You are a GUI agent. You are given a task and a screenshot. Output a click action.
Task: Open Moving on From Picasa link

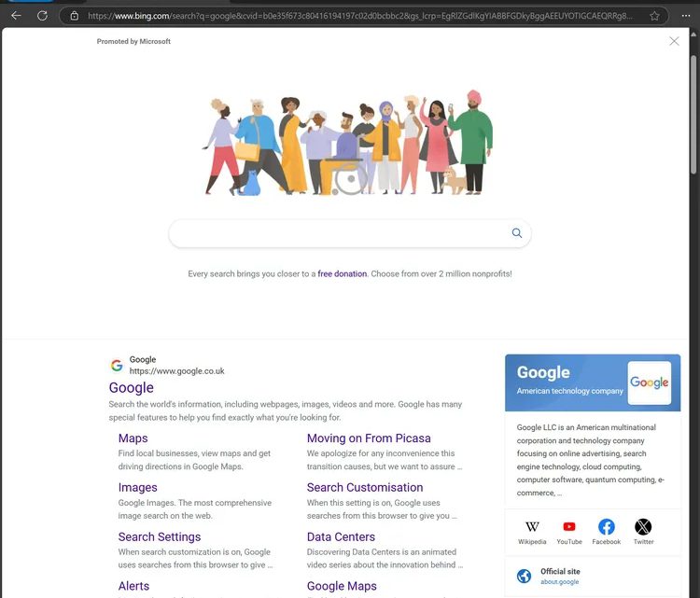click(369, 438)
